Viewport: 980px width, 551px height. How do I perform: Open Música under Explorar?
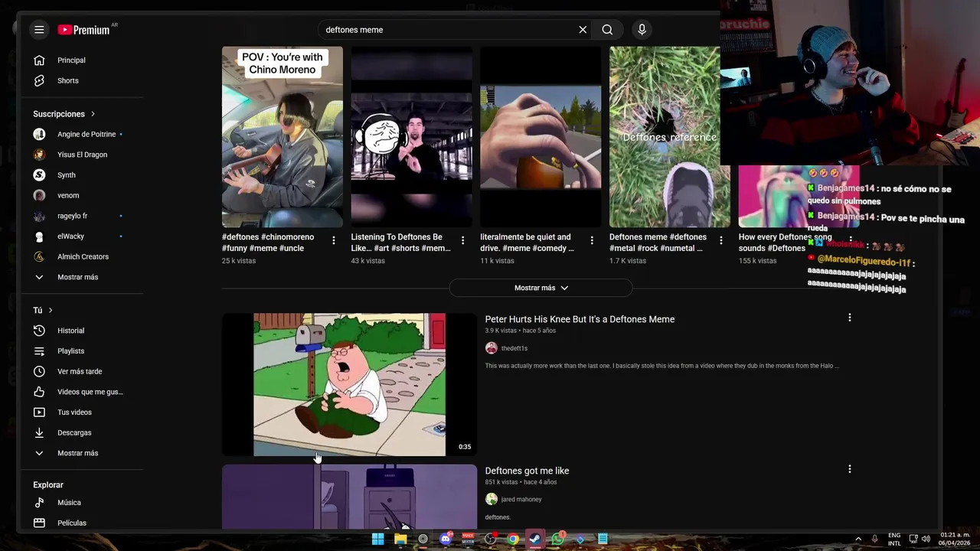click(39, 503)
